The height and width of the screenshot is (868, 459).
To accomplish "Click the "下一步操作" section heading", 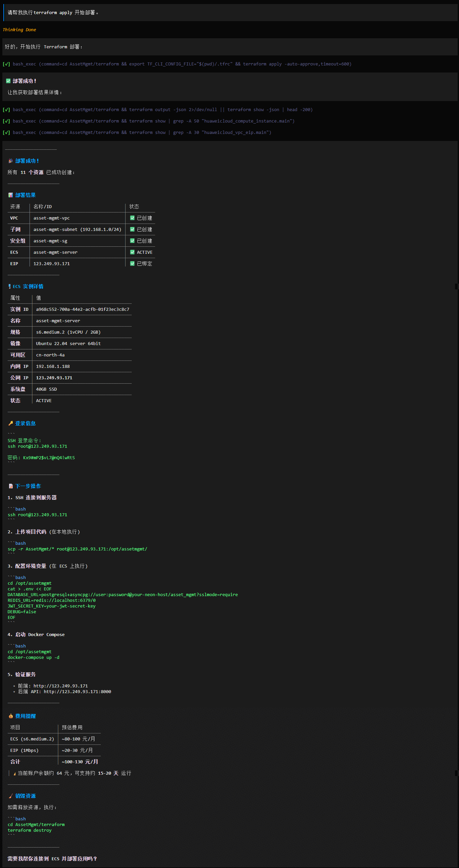I will (x=28, y=486).
